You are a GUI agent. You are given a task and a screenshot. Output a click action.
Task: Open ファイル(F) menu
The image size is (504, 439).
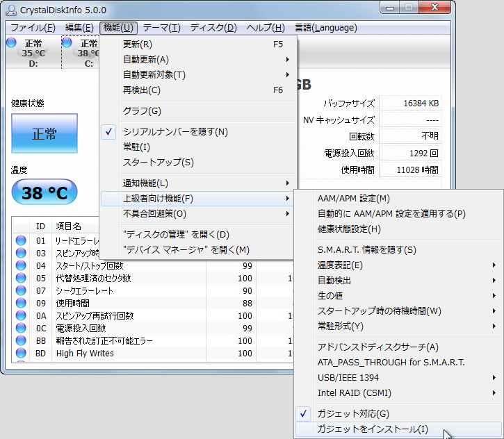[x=33, y=28]
